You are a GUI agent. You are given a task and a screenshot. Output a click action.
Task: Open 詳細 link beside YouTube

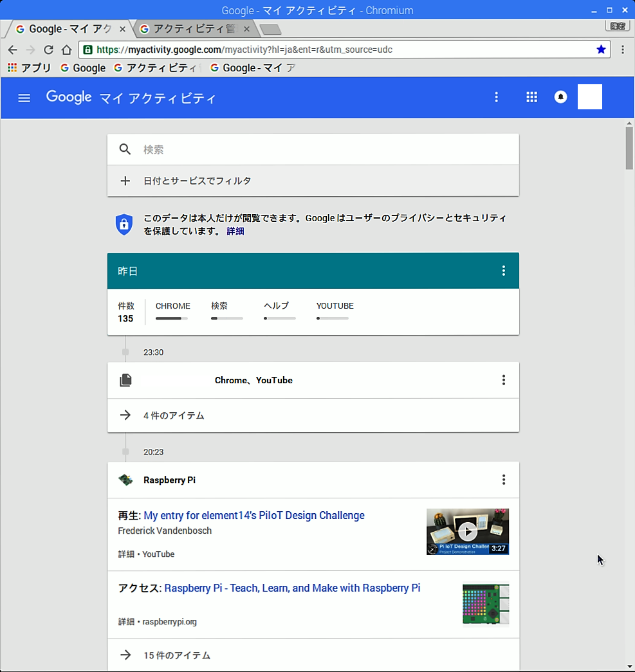(x=126, y=554)
